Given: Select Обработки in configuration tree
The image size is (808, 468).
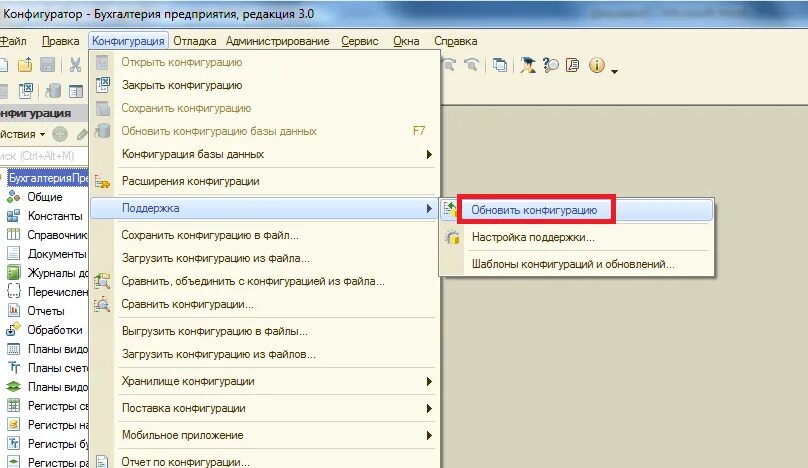Looking at the screenshot, I should click(55, 330).
